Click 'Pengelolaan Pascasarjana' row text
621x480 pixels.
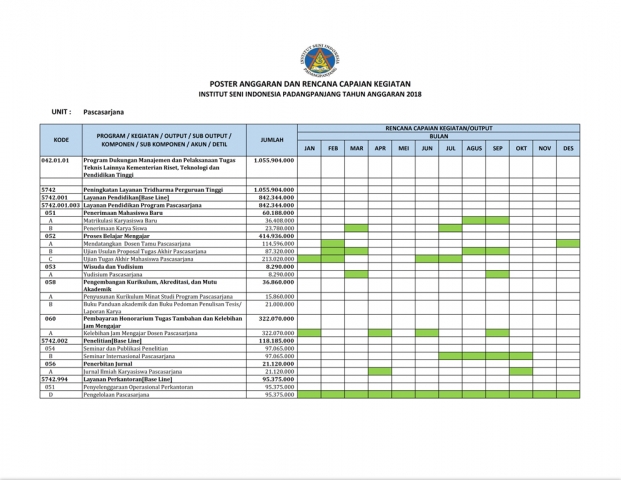pyautogui.click(x=116, y=395)
